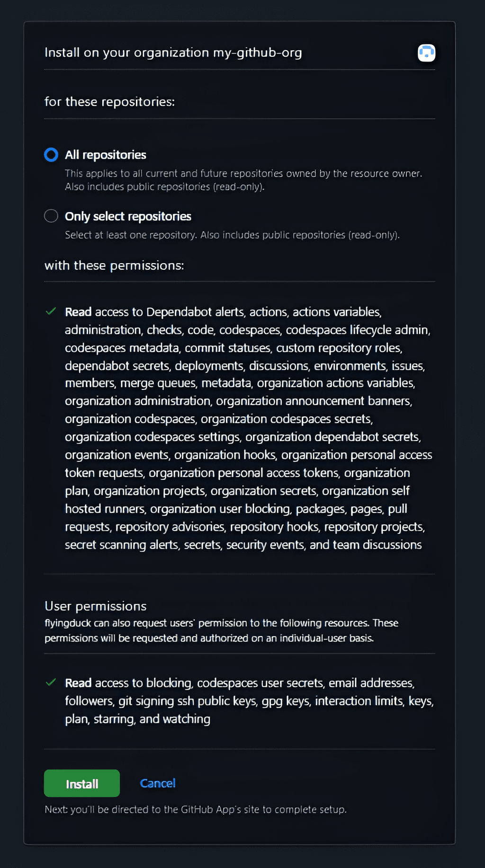Viewport: 485px width, 868px height.
Task: Click the organization name my-github-org
Action: pos(258,53)
